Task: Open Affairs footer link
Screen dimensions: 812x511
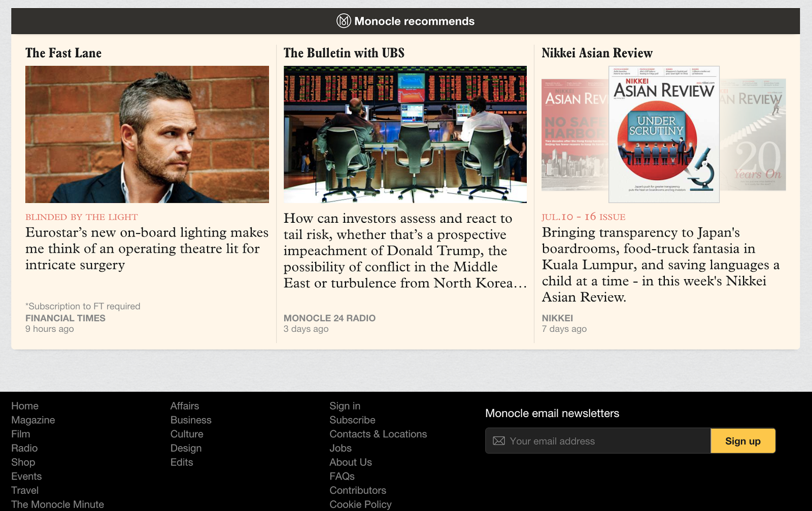Action: click(185, 406)
